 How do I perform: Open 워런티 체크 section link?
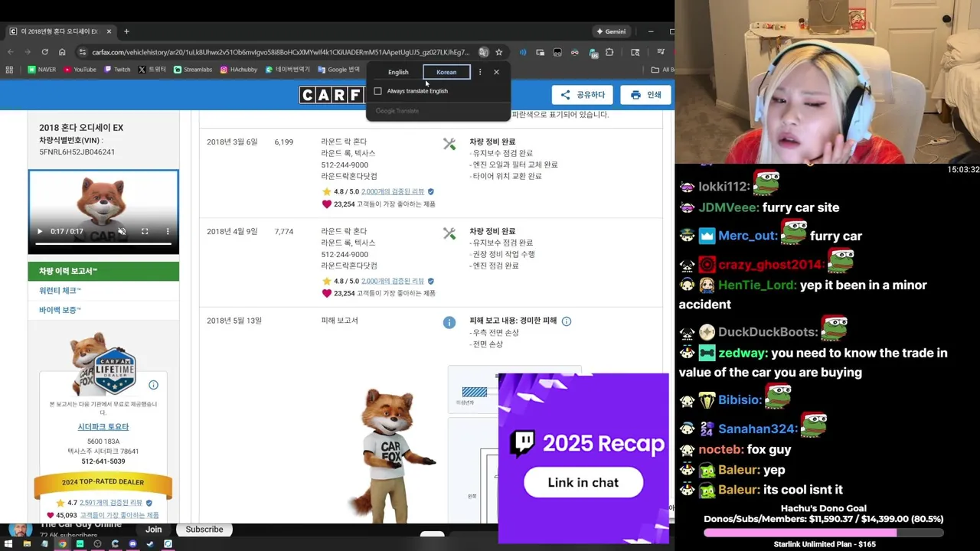pyautogui.click(x=60, y=291)
